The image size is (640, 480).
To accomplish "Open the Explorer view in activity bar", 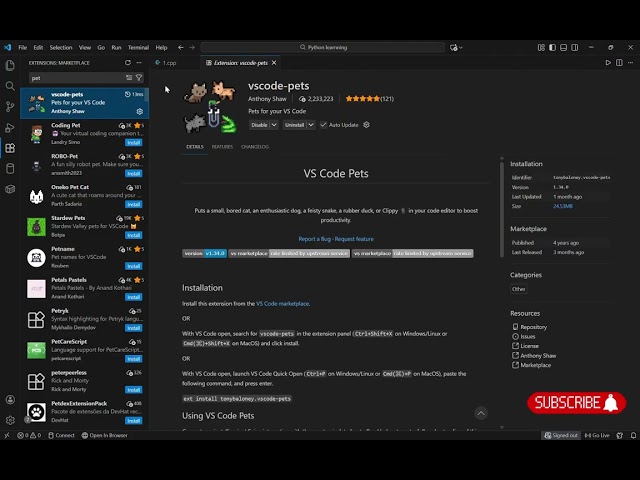I will click(x=10, y=65).
